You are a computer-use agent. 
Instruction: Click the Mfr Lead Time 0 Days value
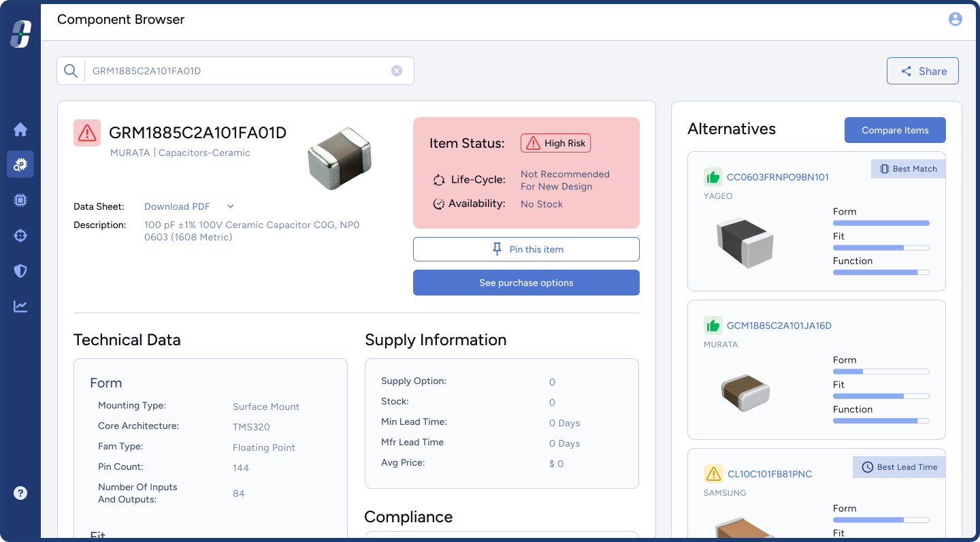(x=565, y=443)
